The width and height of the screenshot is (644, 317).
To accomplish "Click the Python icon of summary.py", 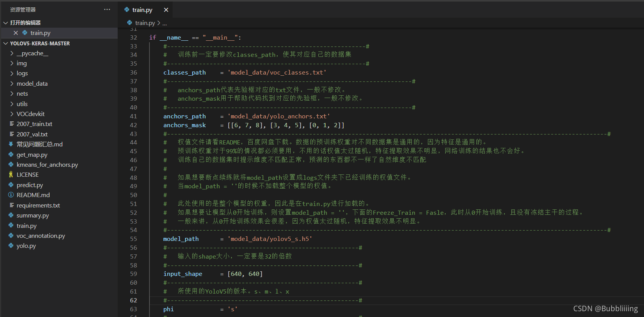I will pyautogui.click(x=11, y=215).
